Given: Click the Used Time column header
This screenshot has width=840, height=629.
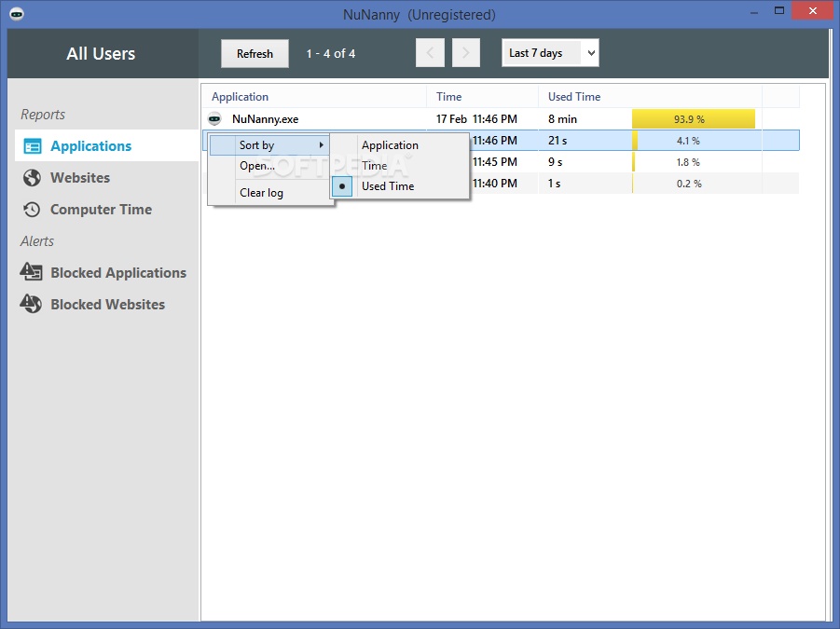Looking at the screenshot, I should click(651, 97).
